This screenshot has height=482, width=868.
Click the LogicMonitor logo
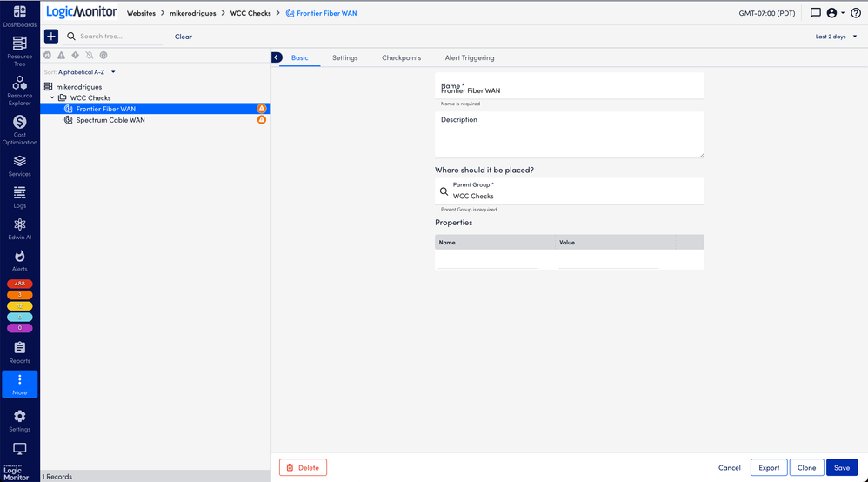(x=82, y=11)
